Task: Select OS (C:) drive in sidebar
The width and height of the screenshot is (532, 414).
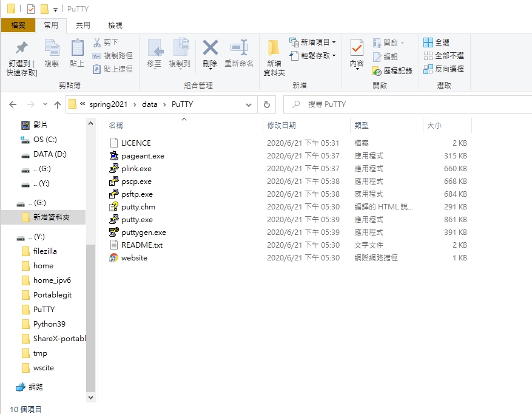Action: 45,140
